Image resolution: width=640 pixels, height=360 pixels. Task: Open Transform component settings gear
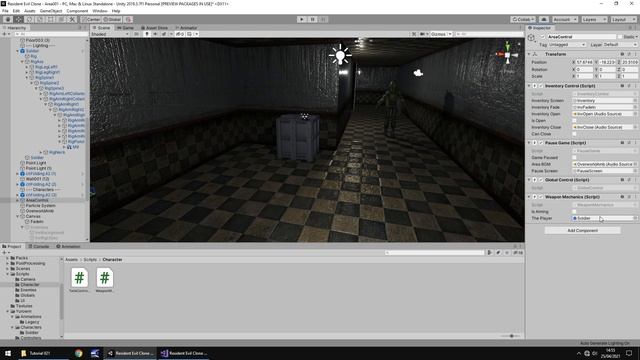[x=629, y=54]
